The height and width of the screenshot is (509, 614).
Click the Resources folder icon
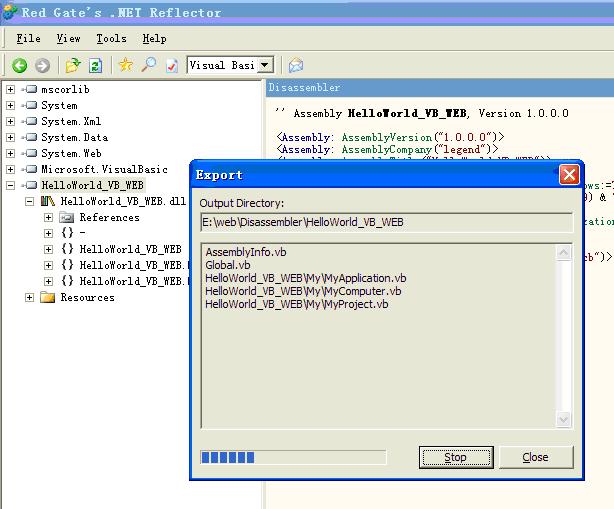(47, 297)
